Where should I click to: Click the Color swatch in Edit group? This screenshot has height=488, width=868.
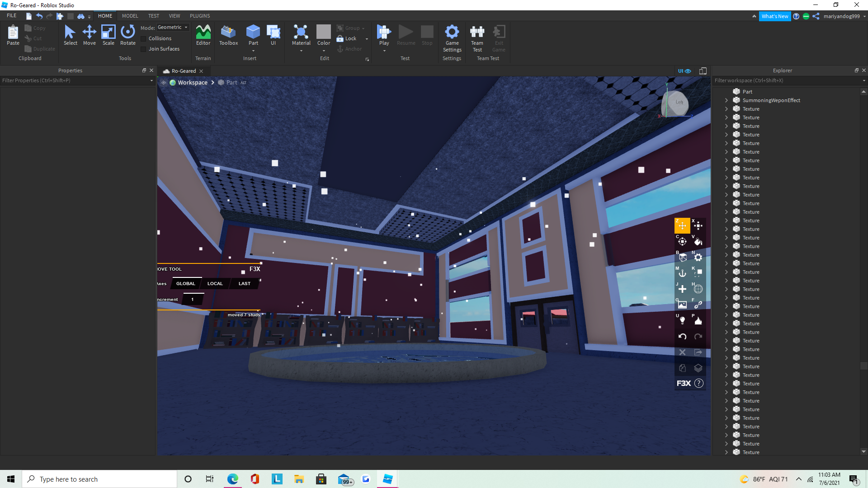coord(324,32)
